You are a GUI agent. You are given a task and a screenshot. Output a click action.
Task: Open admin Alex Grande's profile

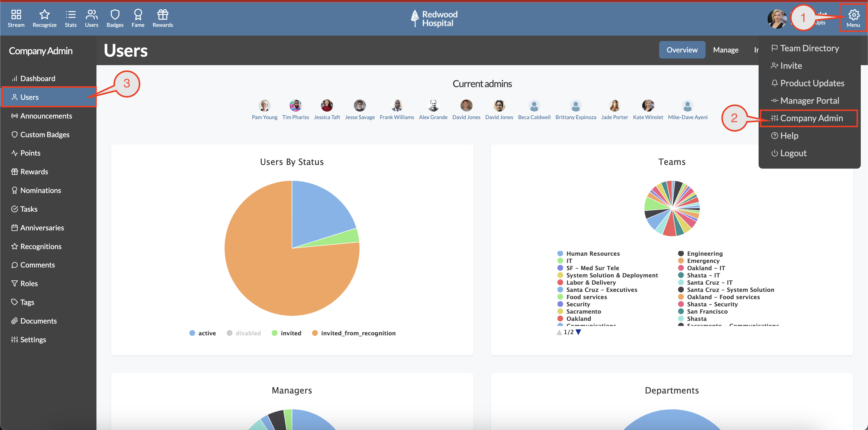click(x=433, y=110)
